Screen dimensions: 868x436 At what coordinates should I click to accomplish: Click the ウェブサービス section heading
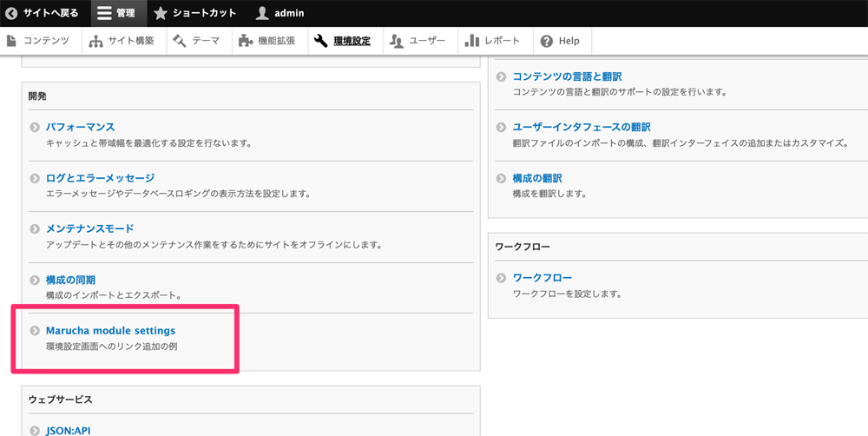pyautogui.click(x=61, y=400)
